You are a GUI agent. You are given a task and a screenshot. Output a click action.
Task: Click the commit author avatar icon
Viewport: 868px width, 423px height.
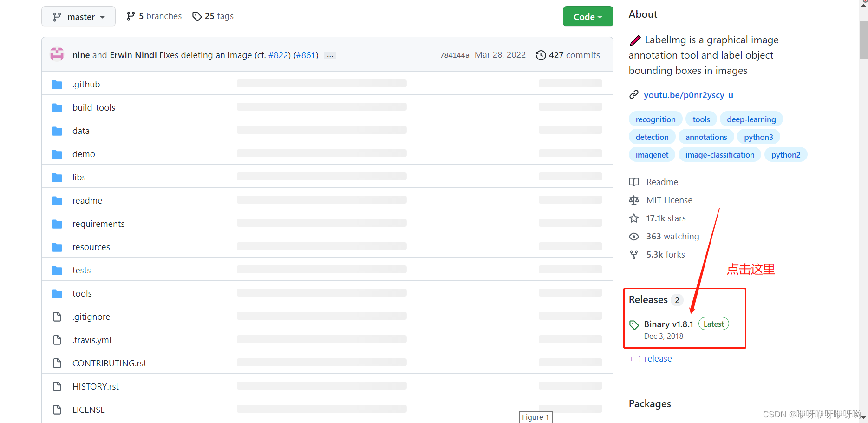(57, 55)
